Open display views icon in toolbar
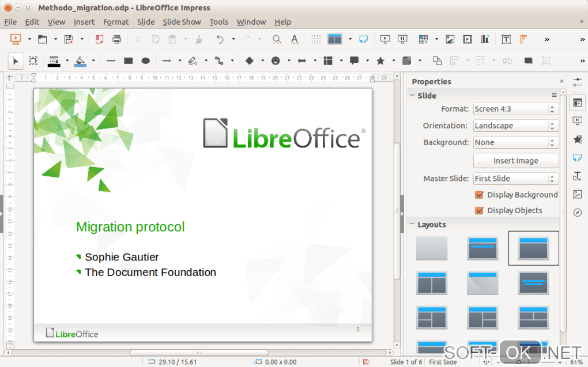 click(334, 39)
